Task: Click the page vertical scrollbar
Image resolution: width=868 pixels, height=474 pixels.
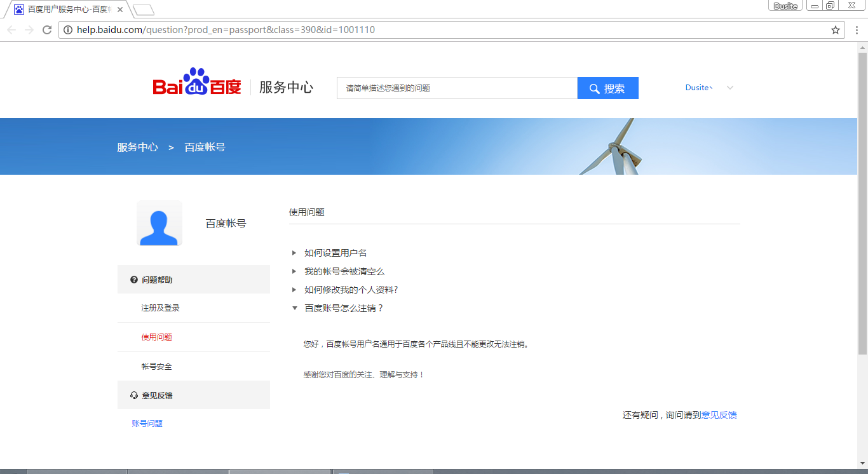Action: tap(862, 203)
